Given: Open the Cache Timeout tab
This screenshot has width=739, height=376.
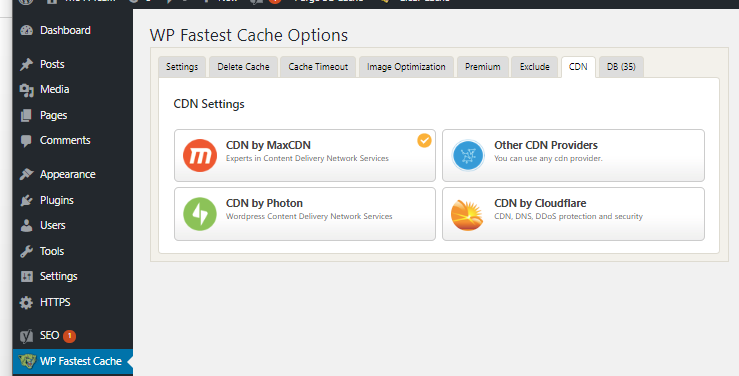Looking at the screenshot, I should click(x=318, y=67).
